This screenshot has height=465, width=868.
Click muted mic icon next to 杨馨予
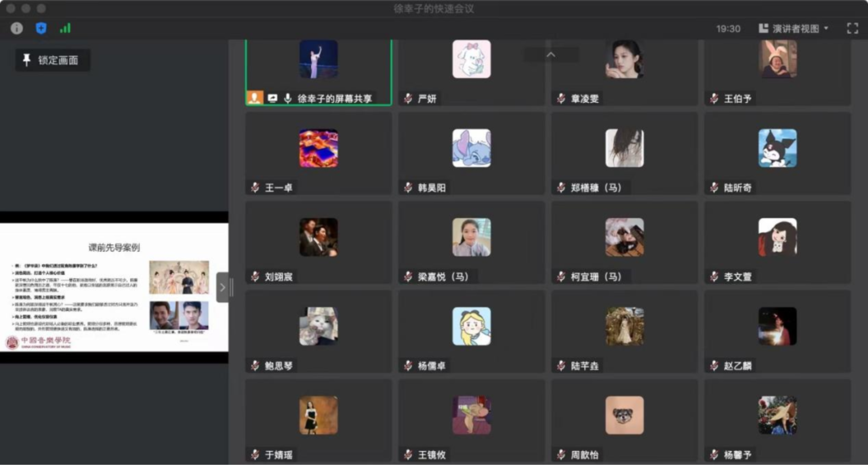click(714, 454)
